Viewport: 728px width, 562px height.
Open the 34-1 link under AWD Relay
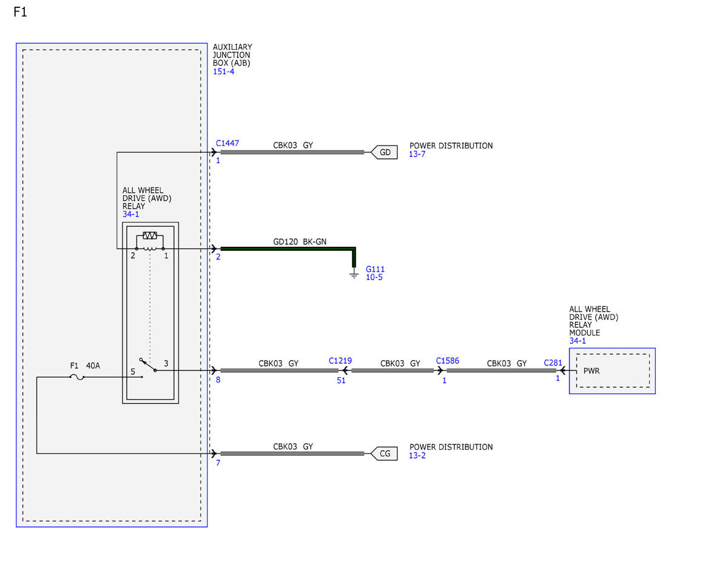[132, 214]
